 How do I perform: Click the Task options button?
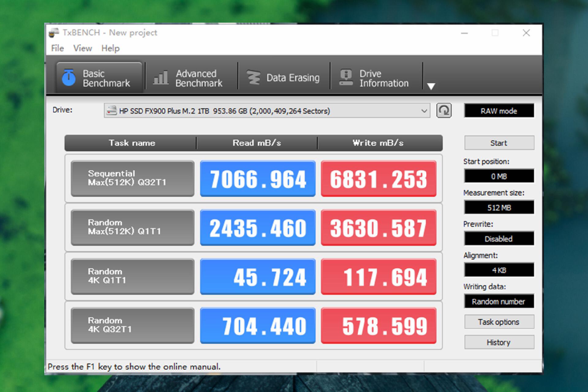[499, 322]
